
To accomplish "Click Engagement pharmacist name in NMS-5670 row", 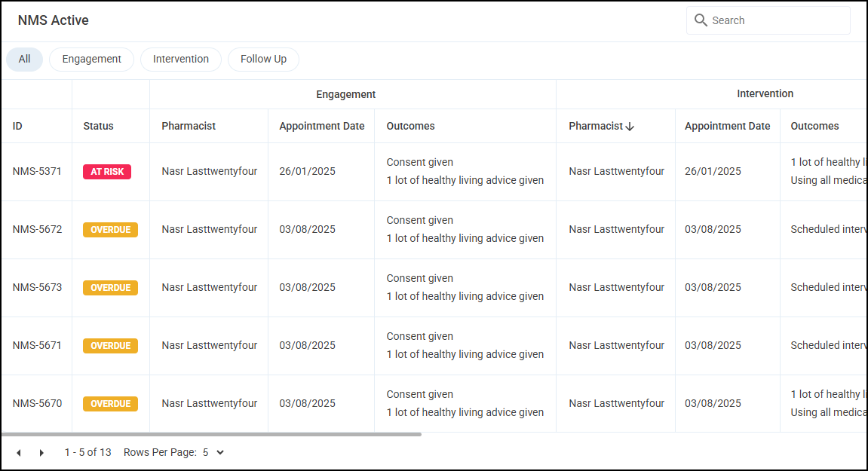I will click(x=209, y=404).
